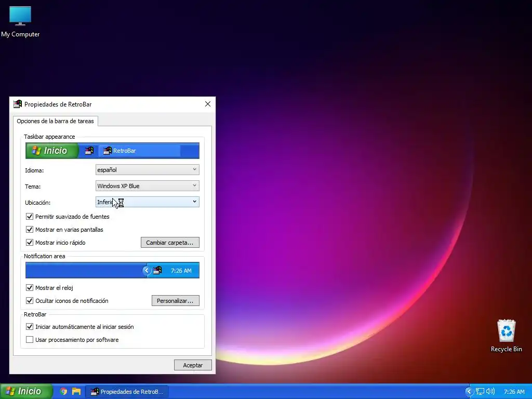Open the Ubicación dropdown
Viewport: 532px width, 399px height.
click(147, 202)
